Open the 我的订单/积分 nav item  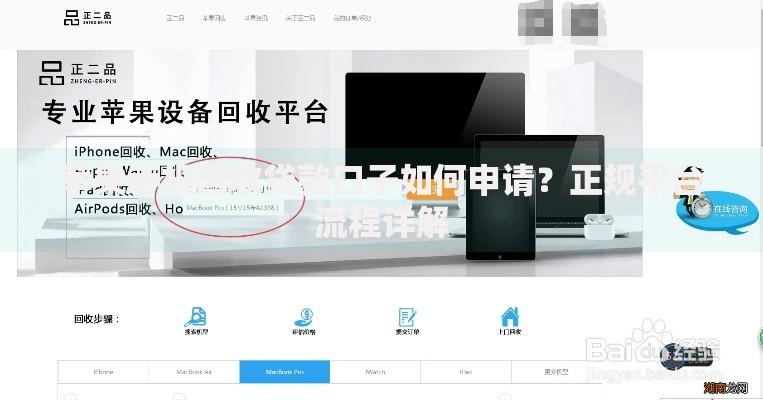[x=352, y=18]
